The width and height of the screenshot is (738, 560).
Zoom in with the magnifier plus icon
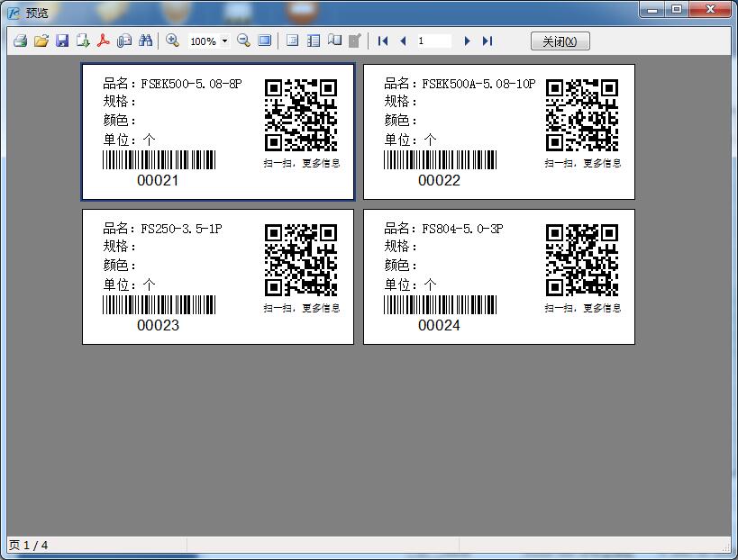(x=173, y=41)
